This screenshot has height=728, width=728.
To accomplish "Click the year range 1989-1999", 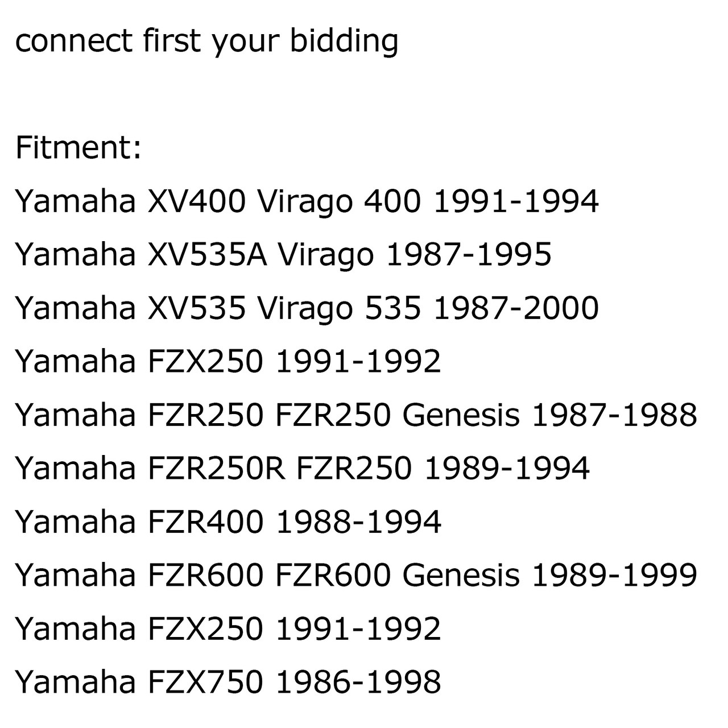I will pyautogui.click(x=615, y=575).
